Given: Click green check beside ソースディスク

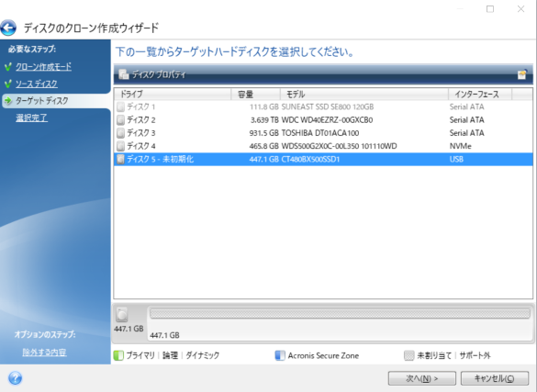Looking at the screenshot, I should 8,84.
